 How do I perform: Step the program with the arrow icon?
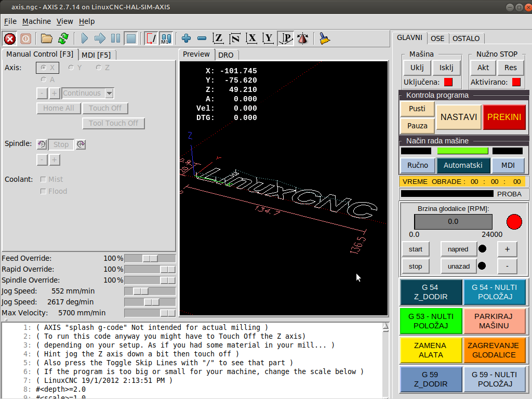coord(100,38)
